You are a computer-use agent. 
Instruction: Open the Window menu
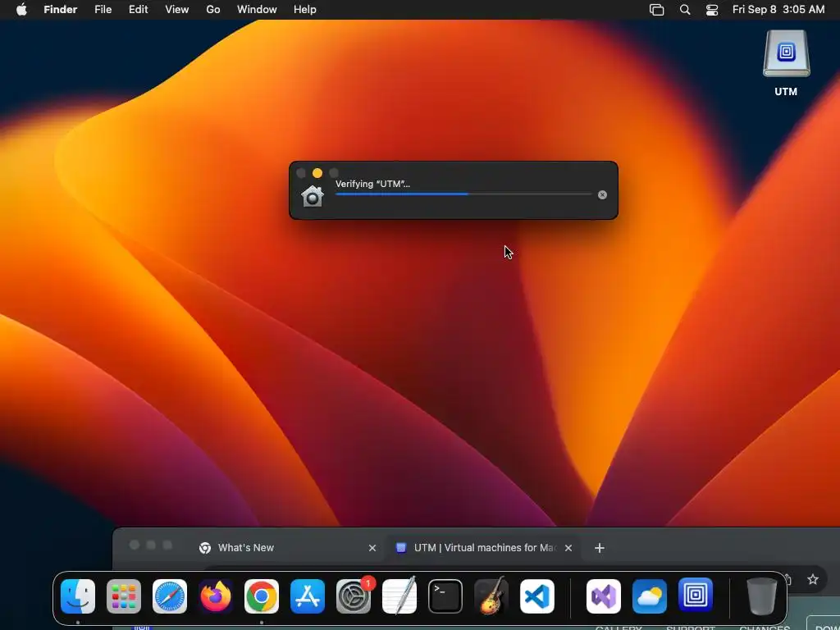click(257, 10)
